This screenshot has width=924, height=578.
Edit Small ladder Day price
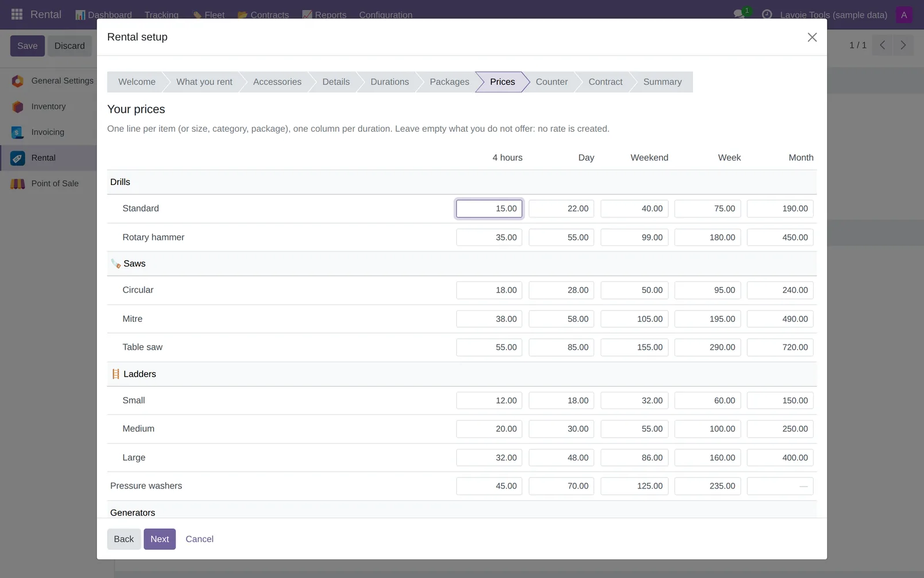click(561, 401)
